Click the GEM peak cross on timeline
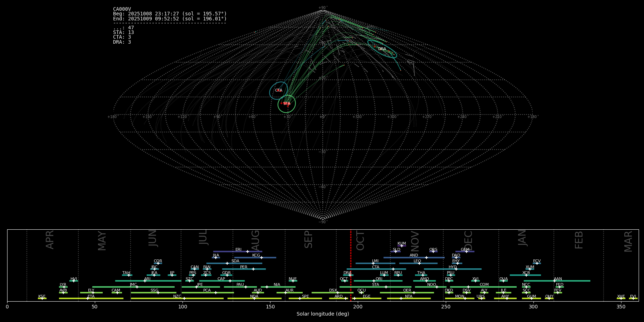 pos(467,252)
